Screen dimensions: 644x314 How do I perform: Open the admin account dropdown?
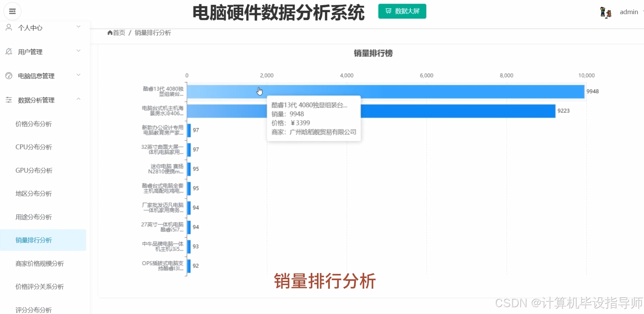tap(629, 11)
